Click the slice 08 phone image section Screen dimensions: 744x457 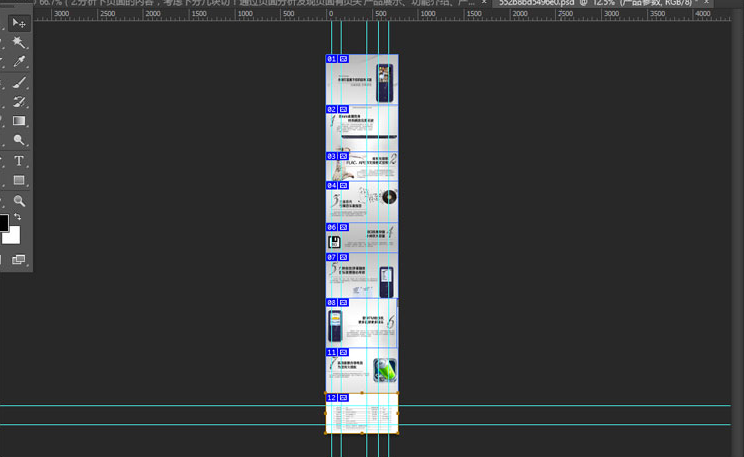tap(335, 326)
